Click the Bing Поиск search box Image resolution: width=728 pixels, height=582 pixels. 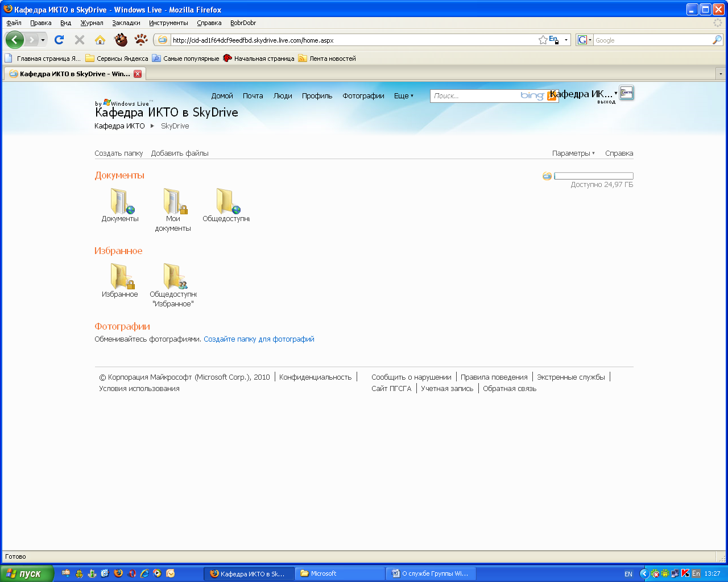[475, 96]
